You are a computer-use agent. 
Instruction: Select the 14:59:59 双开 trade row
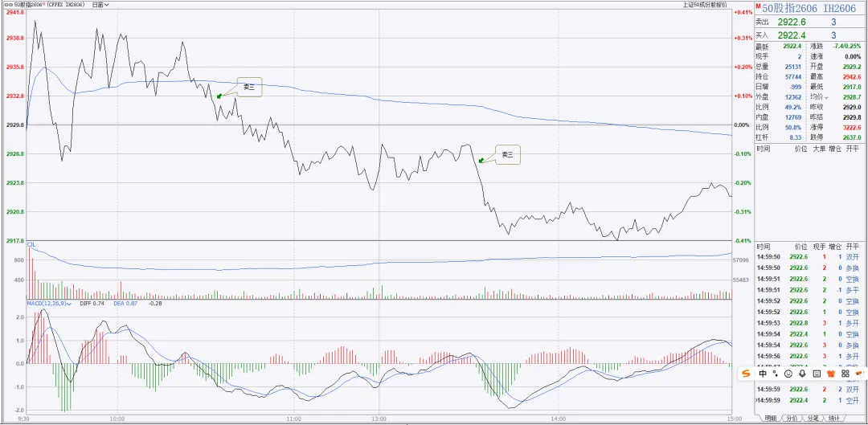809,390
